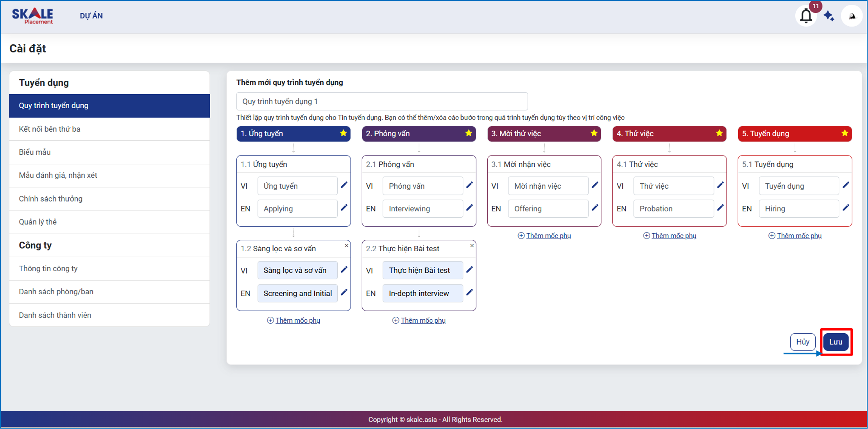
Task: Toggle star on 5. Tuyển dụng stage
Action: coord(845,133)
